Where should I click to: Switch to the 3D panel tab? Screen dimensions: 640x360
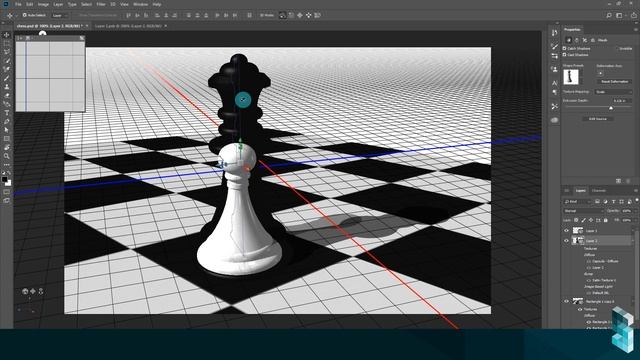567,191
